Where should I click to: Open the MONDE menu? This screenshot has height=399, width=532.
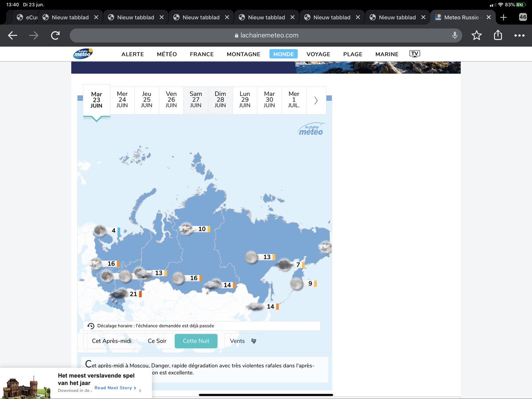pyautogui.click(x=283, y=54)
